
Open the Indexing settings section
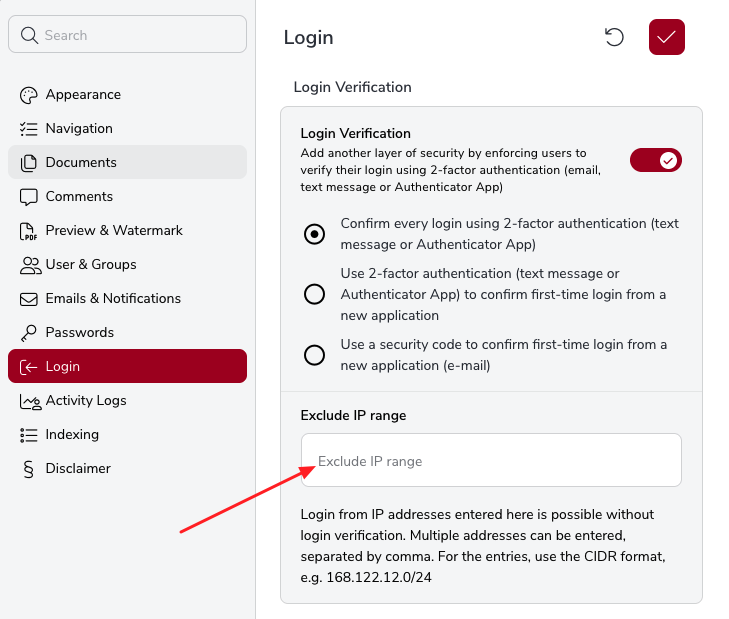pos(72,435)
